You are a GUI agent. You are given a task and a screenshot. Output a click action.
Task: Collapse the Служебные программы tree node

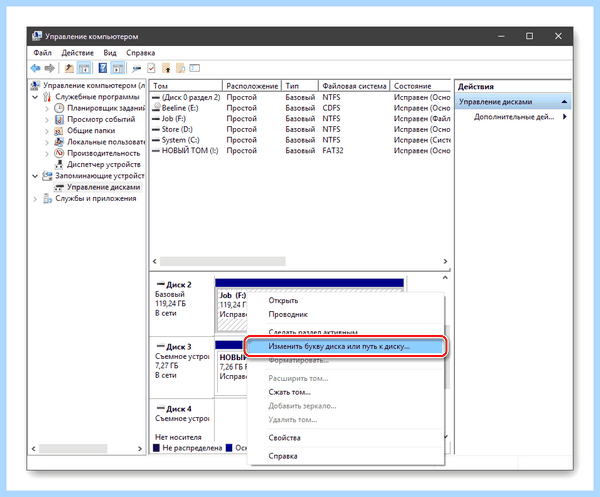tap(35, 97)
